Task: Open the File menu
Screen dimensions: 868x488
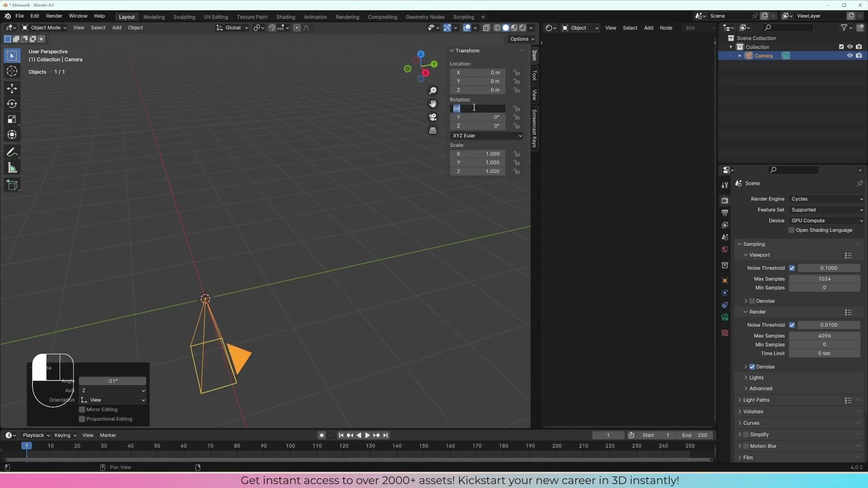Action: click(19, 16)
